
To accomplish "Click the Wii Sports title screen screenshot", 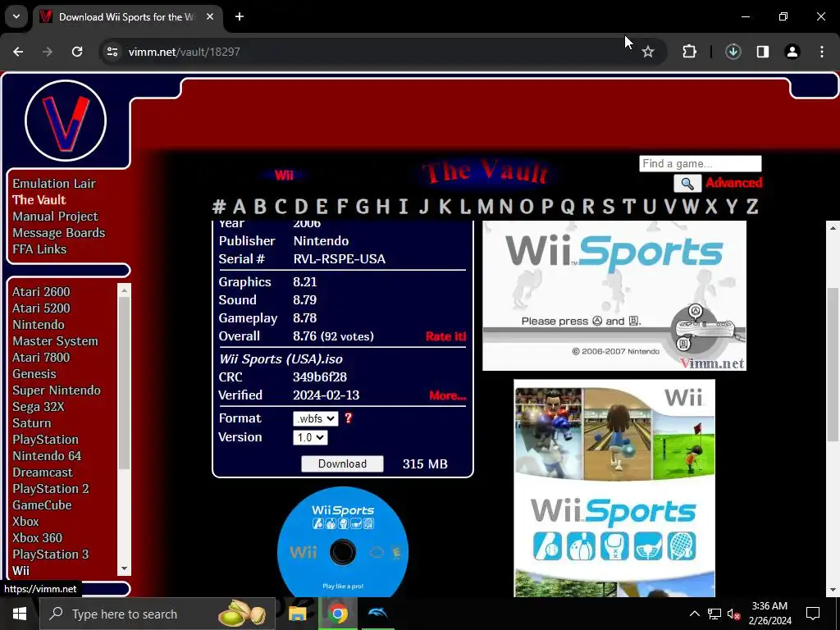I will (614, 295).
